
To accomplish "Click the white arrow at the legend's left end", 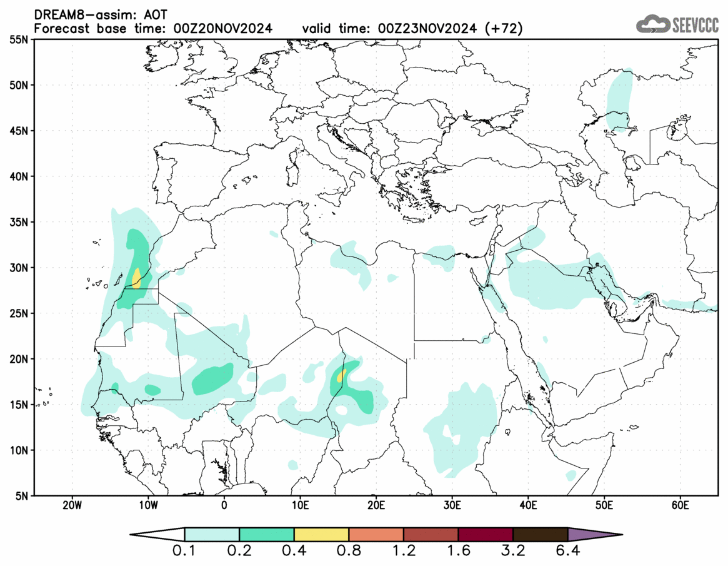I will coord(158,534).
